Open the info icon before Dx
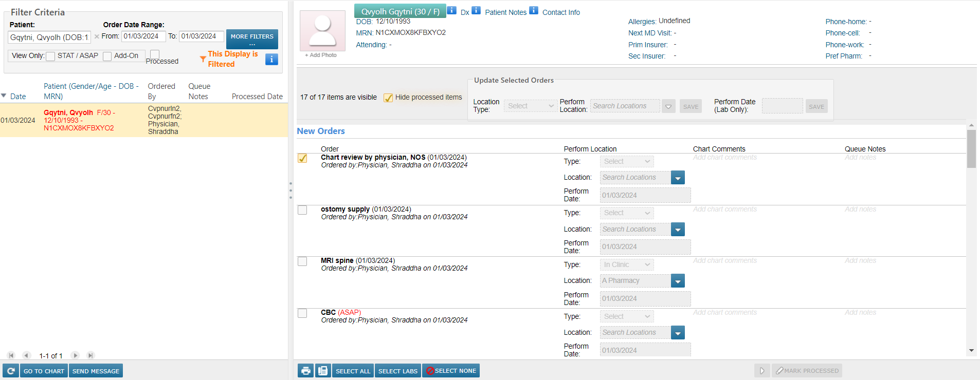The image size is (980, 380). pos(451,10)
